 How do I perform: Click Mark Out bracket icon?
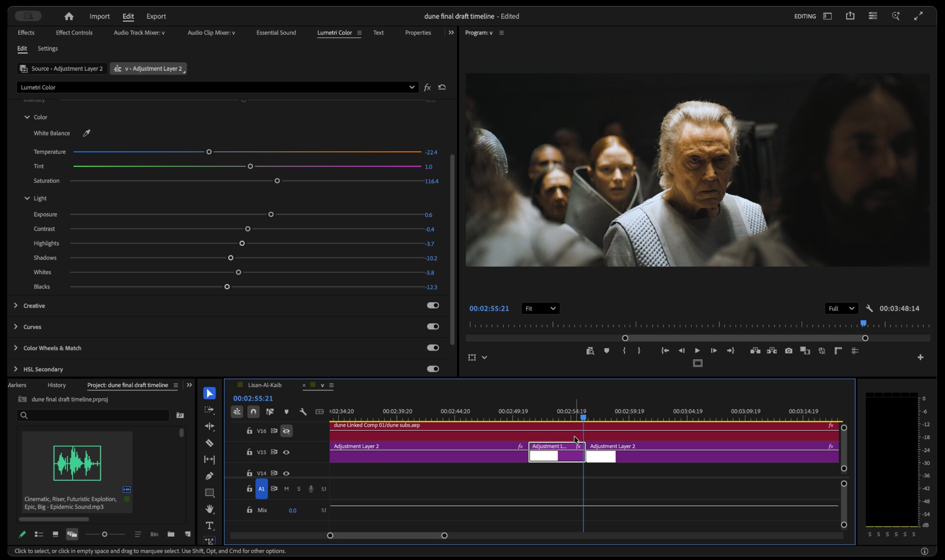(x=639, y=351)
